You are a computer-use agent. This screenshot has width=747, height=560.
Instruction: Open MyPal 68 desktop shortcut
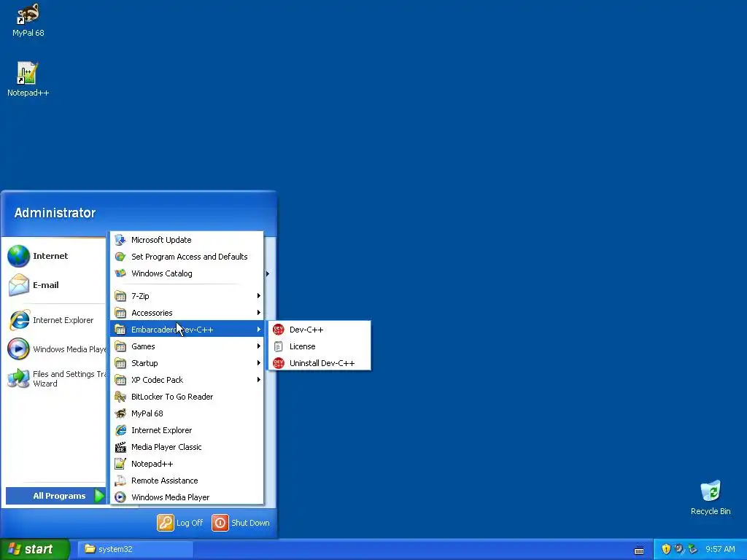pos(28,20)
